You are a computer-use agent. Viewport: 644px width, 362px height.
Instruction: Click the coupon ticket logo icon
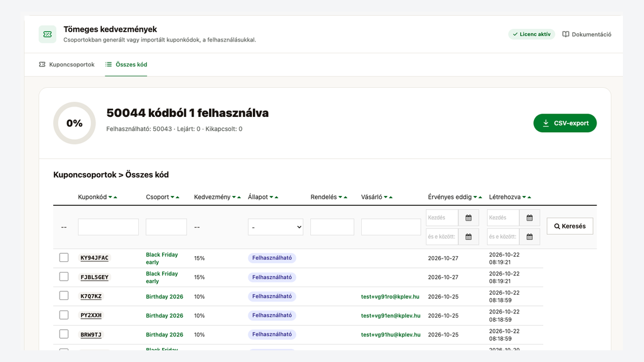coord(47,34)
